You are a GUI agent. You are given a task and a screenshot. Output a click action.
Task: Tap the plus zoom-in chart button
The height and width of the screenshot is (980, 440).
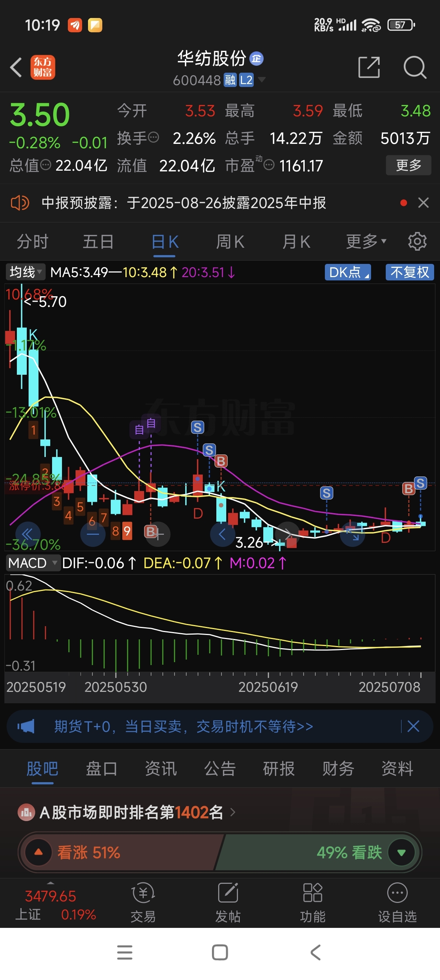[x=158, y=534]
